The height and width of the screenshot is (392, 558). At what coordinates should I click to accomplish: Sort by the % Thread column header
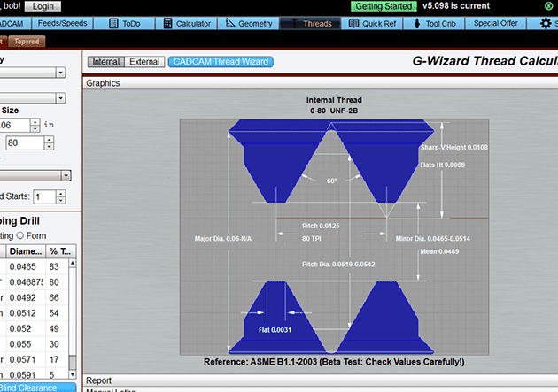click(x=61, y=251)
